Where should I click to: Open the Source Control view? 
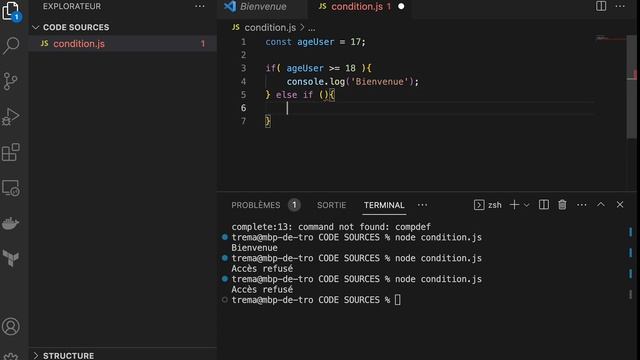pos(11,81)
